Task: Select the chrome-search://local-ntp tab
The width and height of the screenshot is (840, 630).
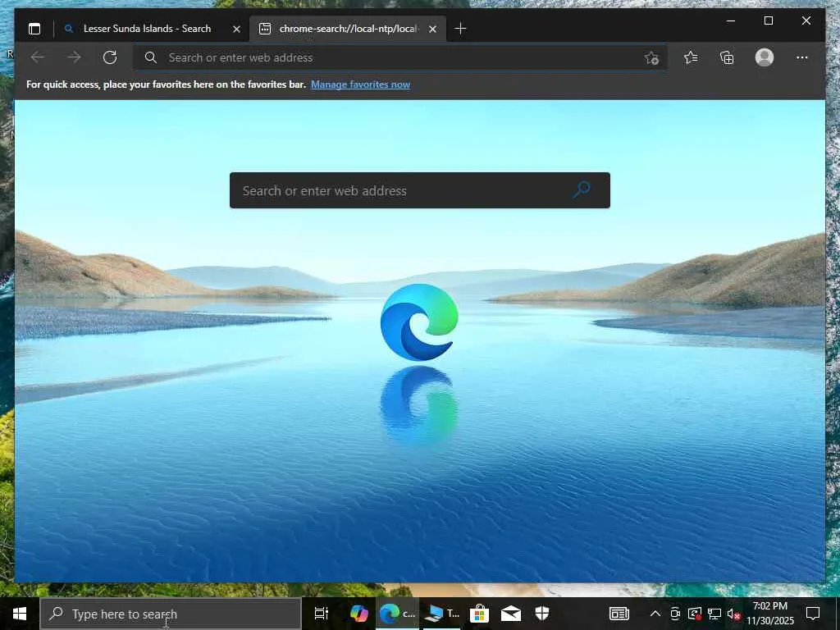Action: point(347,29)
